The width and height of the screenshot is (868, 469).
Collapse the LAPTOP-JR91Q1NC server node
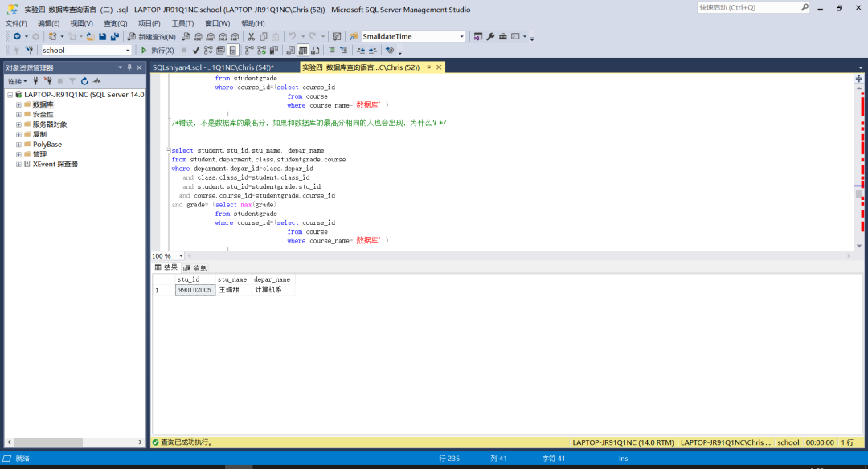click(x=10, y=95)
